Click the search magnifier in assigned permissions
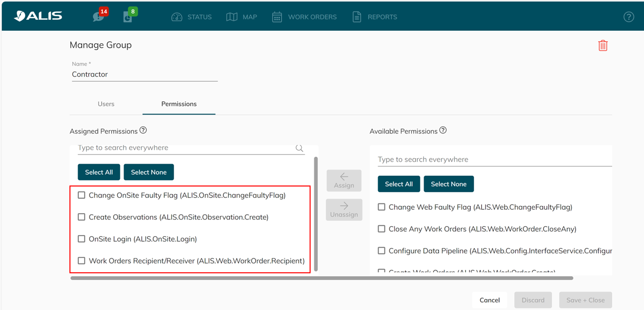644x310 pixels. (x=299, y=148)
